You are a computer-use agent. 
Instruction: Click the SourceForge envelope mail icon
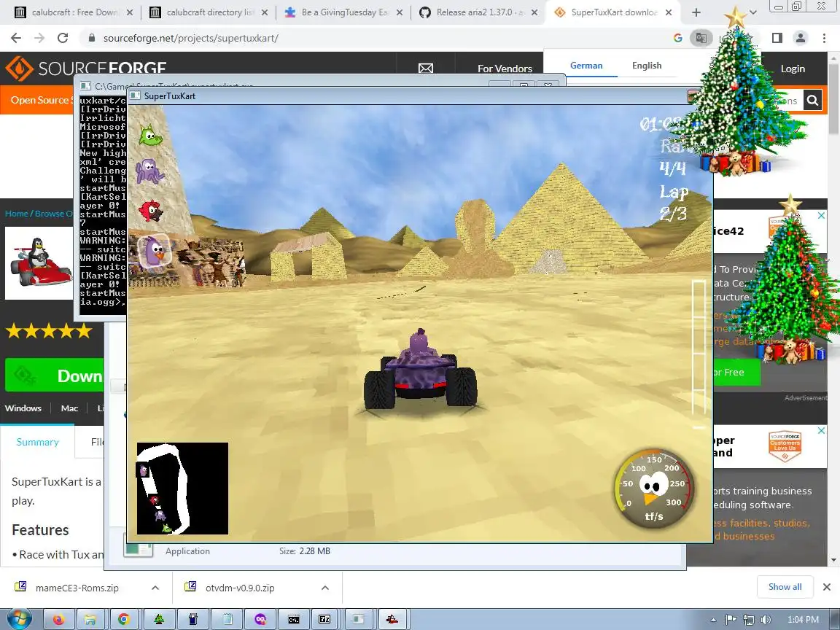tap(426, 69)
